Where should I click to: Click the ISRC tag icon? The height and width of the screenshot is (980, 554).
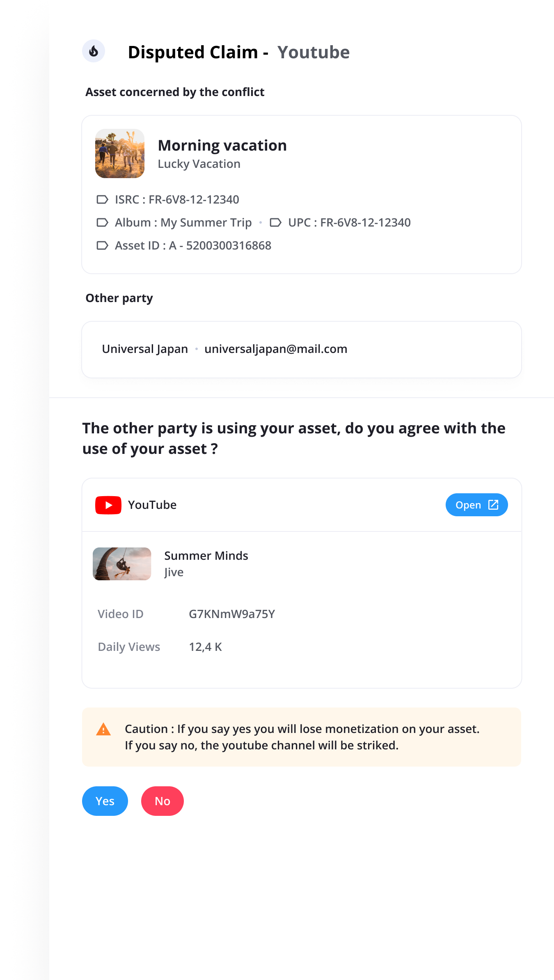pos(102,199)
